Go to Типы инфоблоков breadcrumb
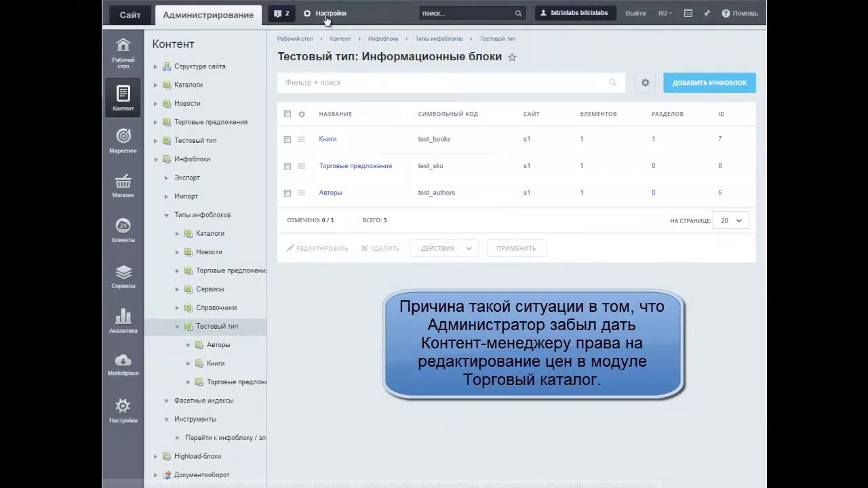Image resolution: width=868 pixels, height=488 pixels. click(x=439, y=39)
